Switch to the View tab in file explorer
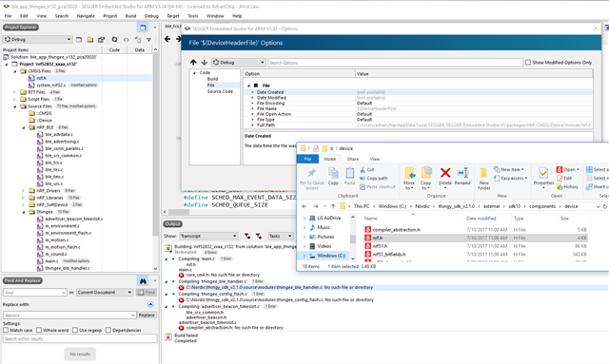This screenshot has width=609, height=364. (375, 159)
